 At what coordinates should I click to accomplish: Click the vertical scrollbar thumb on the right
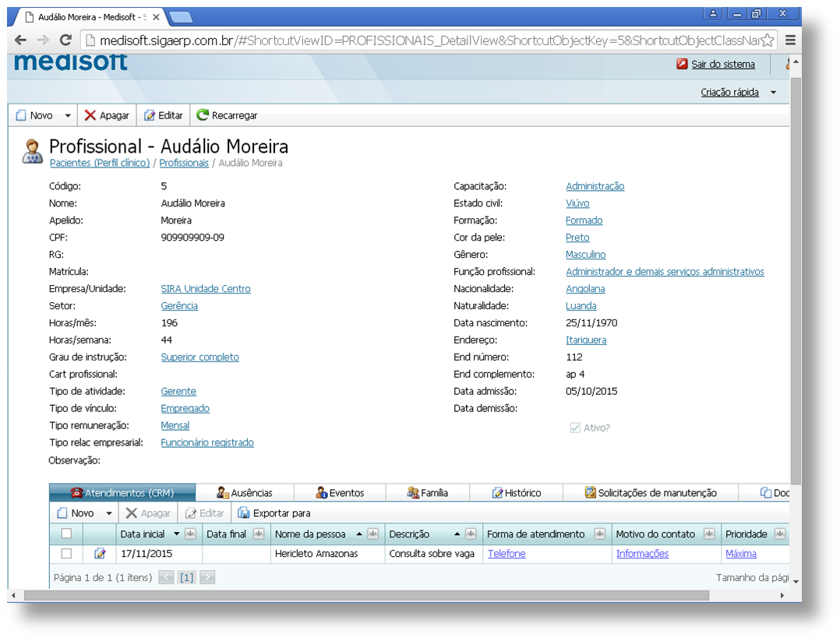796,281
